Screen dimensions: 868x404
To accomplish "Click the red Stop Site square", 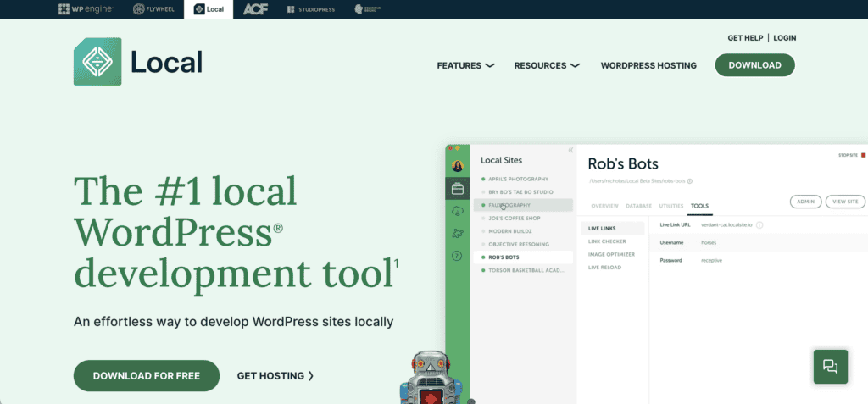I will click(x=863, y=156).
